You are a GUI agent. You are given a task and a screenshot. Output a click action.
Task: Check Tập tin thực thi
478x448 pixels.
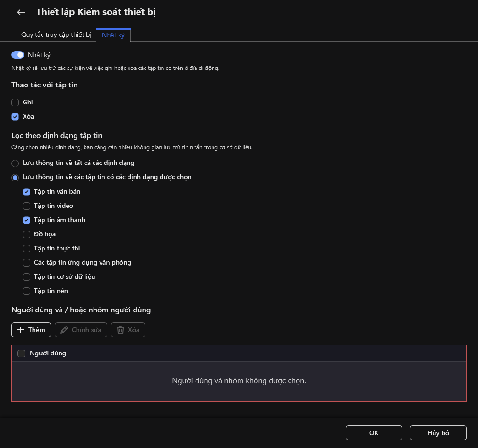(x=26, y=248)
